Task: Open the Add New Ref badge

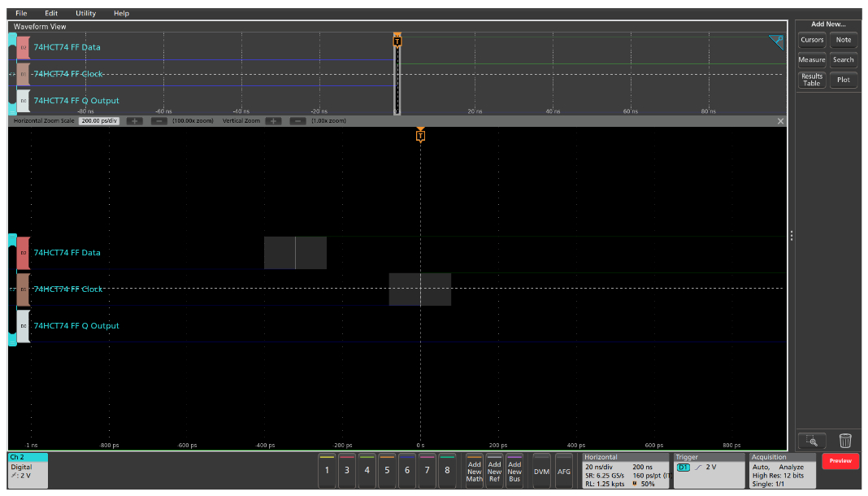Action: 495,468
